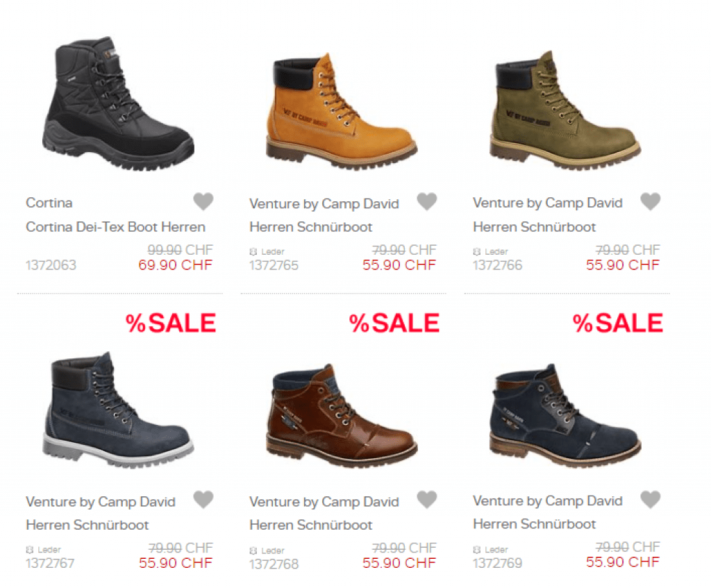Screen dimensions: 711x588
Task: Click heart icon for boot 1372765
Action: click(x=426, y=202)
